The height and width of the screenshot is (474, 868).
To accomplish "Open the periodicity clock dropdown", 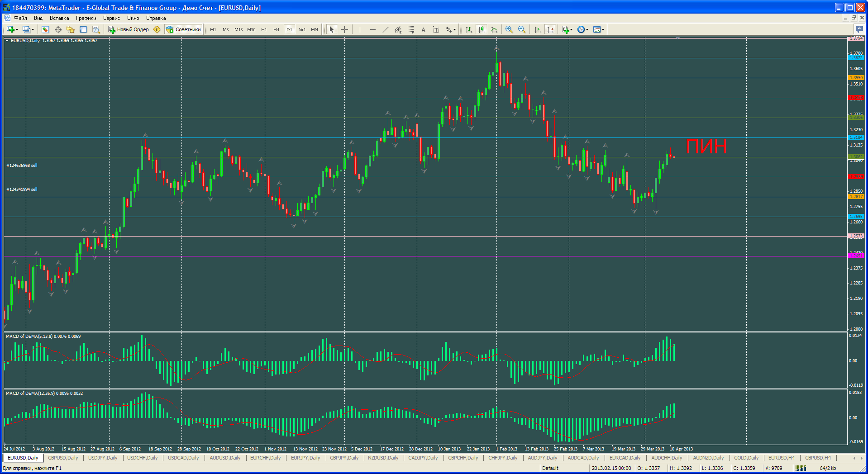I will tap(583, 29).
